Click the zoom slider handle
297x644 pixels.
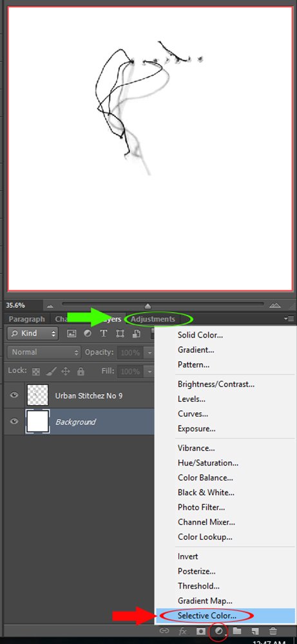(x=148, y=306)
